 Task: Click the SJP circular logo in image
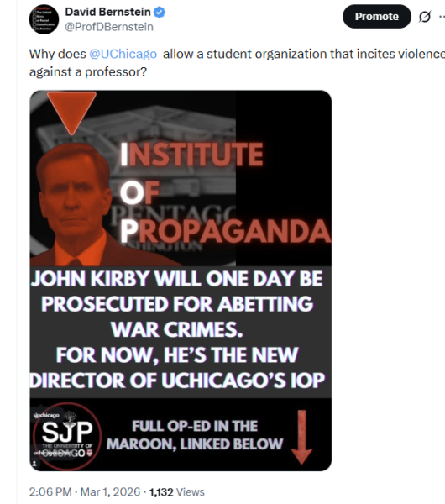67,436
